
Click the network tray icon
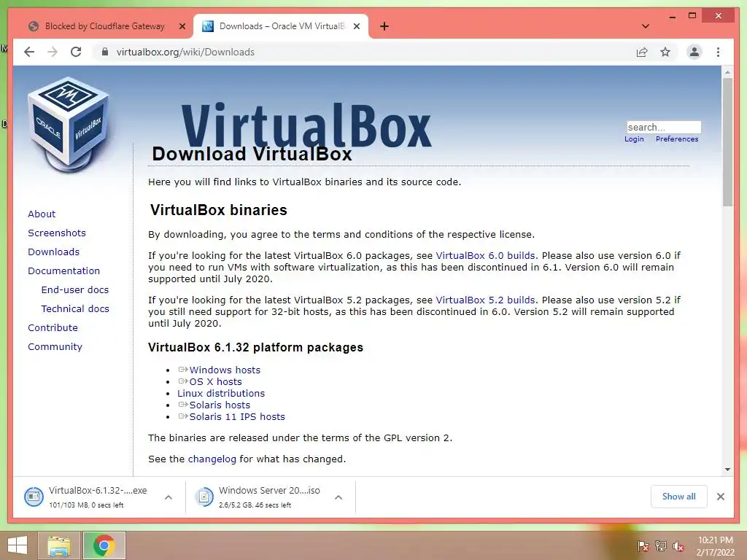coord(660,546)
